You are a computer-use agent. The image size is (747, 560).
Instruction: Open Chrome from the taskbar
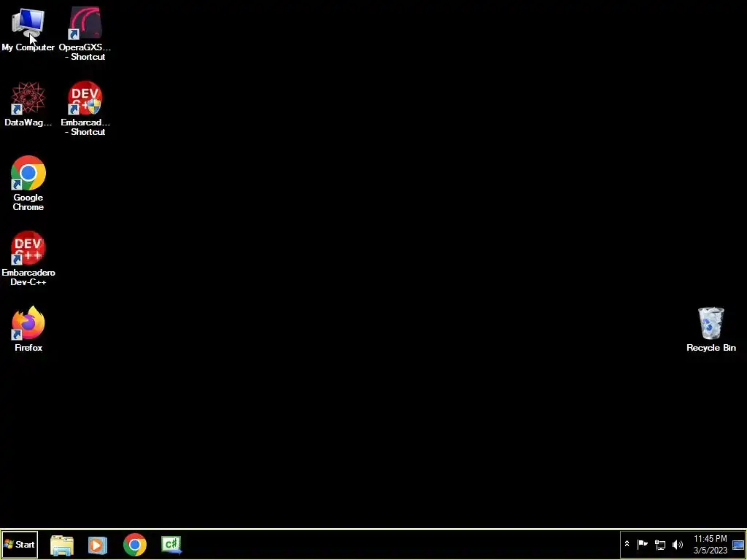(x=135, y=545)
